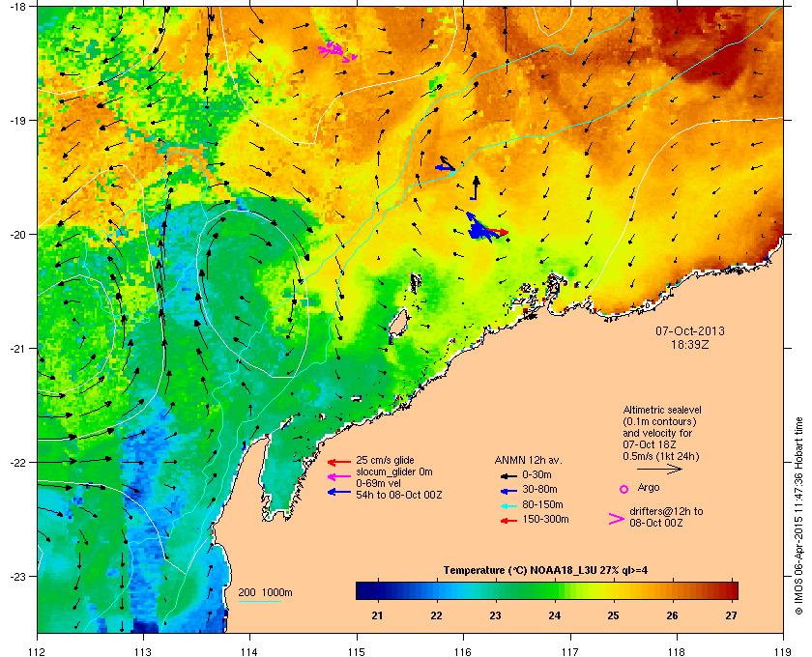Click the magenta drifters chevron symbol
The height and width of the screenshot is (657, 812).
coord(617,519)
